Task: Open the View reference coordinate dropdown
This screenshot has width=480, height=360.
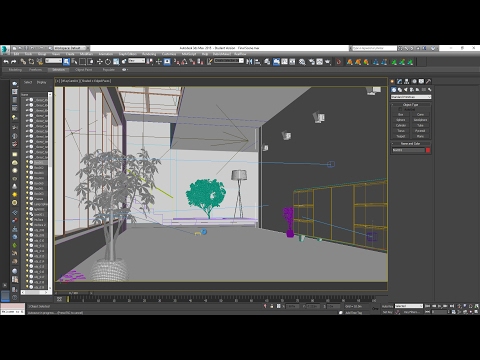Action: (137, 61)
